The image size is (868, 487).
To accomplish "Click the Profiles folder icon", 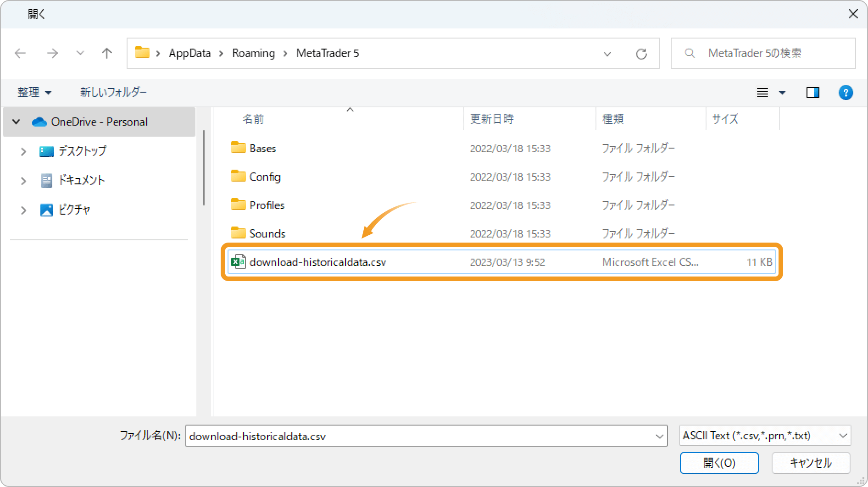I will tap(238, 205).
